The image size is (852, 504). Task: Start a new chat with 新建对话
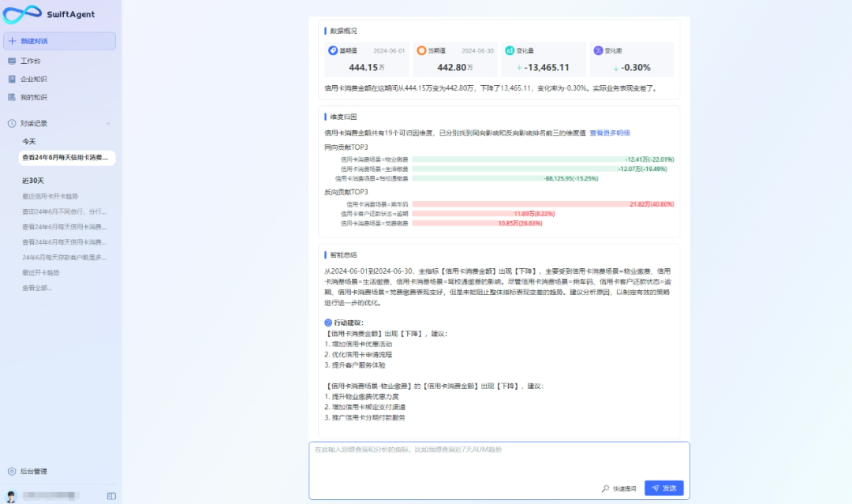coord(59,41)
